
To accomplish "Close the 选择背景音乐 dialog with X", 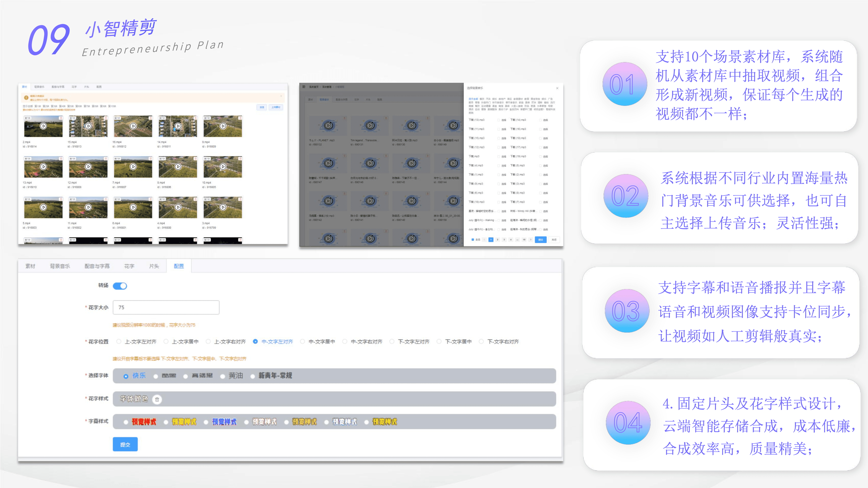I will [557, 88].
